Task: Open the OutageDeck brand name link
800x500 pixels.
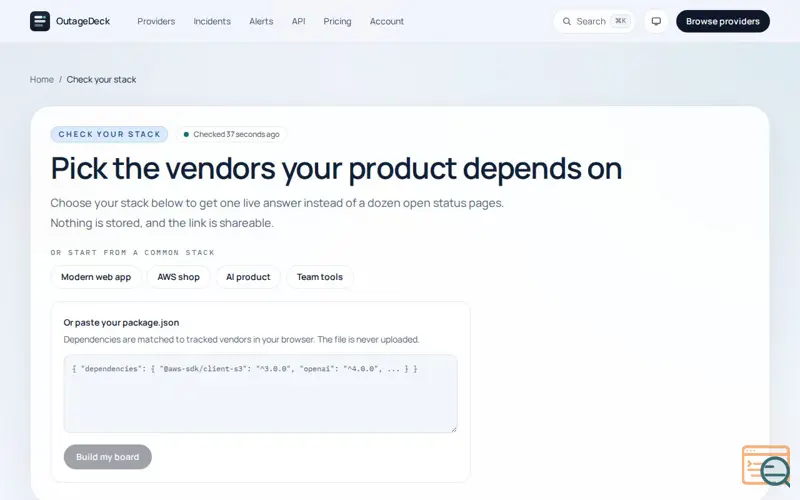Action: click(x=83, y=21)
